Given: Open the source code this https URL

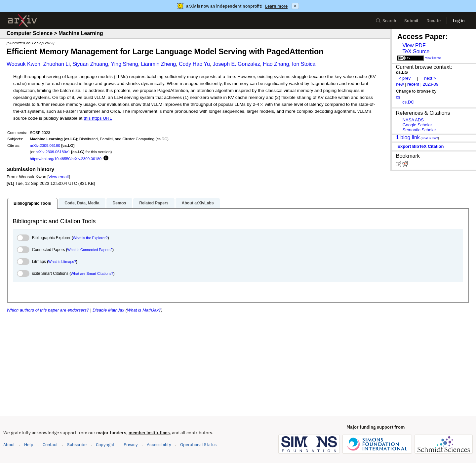Looking at the screenshot, I should [x=98, y=118].
